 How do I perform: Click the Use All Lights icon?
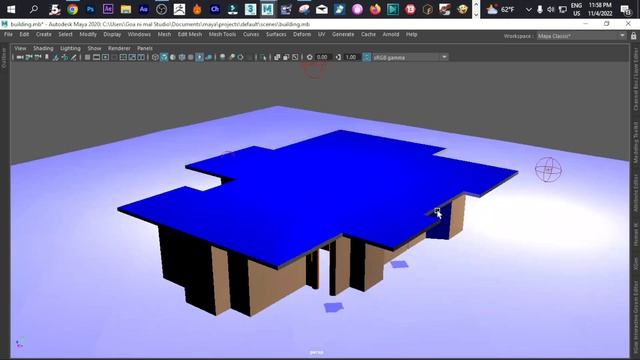[x=200, y=58]
